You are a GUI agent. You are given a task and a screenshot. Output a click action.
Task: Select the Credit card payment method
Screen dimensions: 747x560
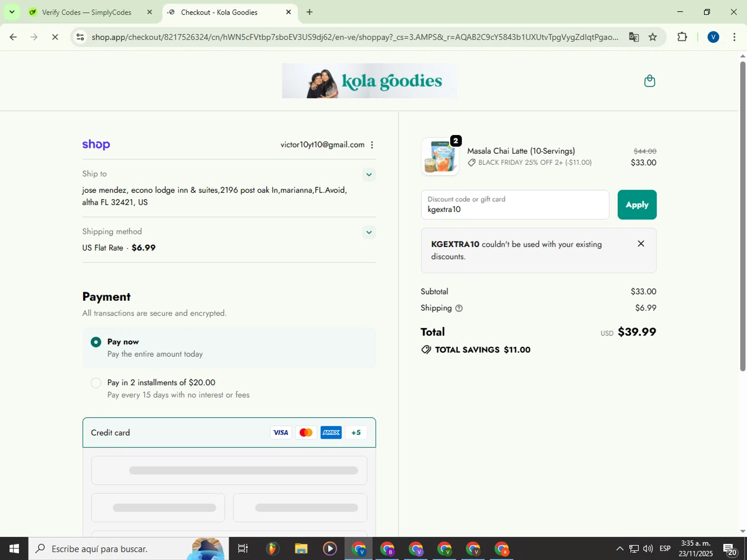229,433
